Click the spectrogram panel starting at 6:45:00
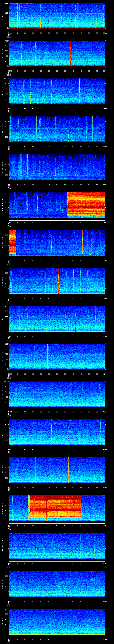 pos(57,546)
